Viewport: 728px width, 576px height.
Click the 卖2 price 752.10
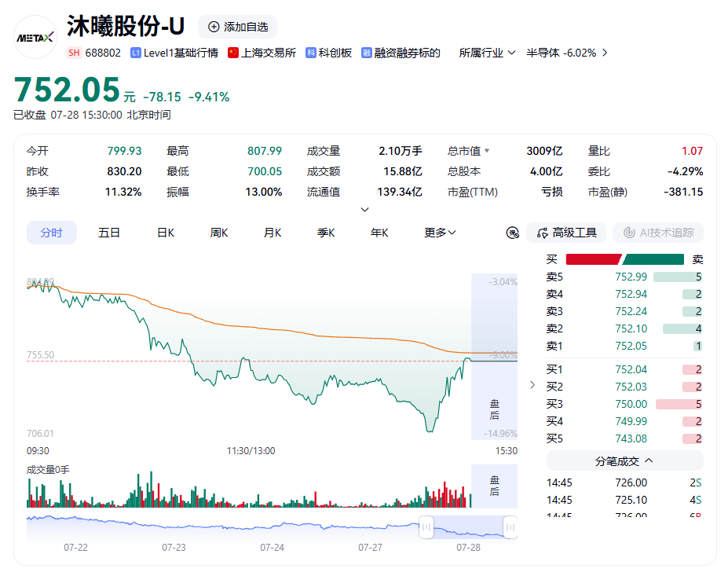coord(631,329)
